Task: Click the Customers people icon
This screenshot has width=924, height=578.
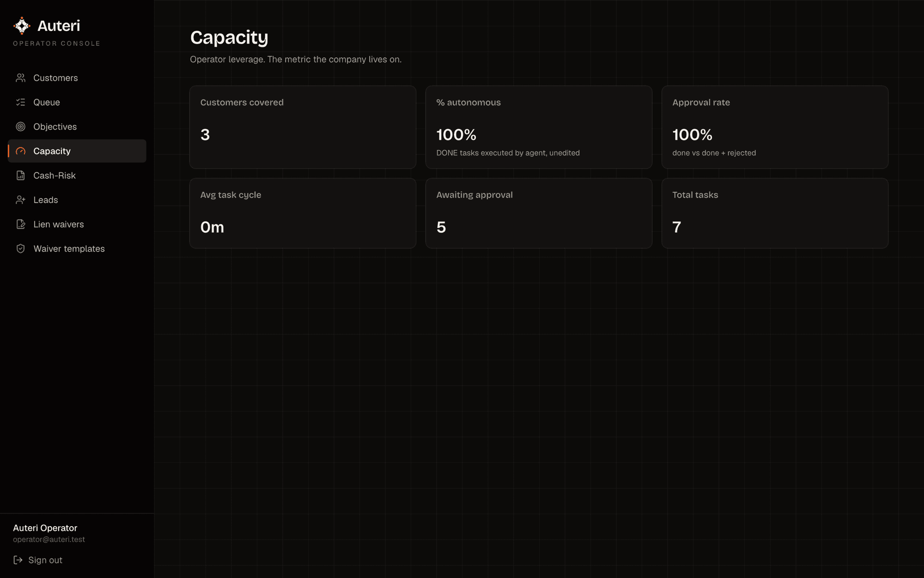Action: (x=20, y=78)
